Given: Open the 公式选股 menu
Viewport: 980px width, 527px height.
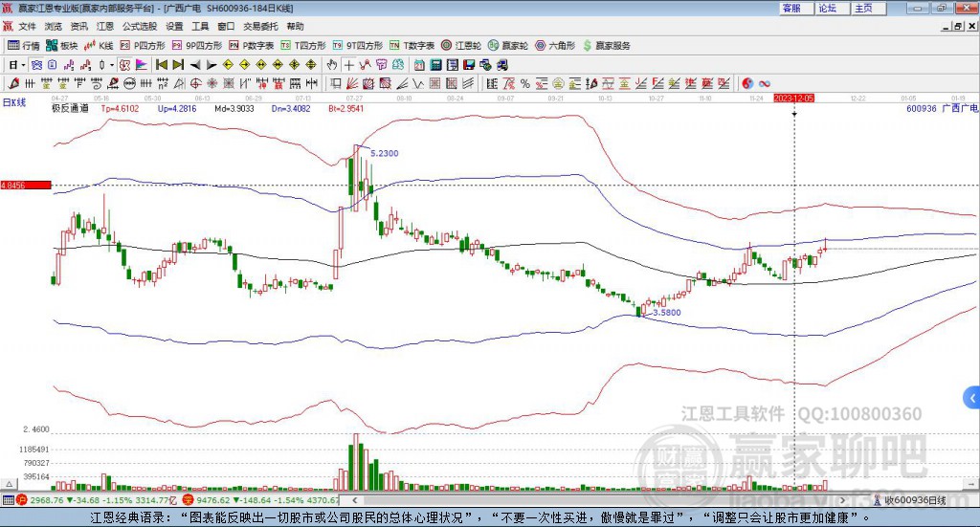Looking at the screenshot, I should (140, 26).
